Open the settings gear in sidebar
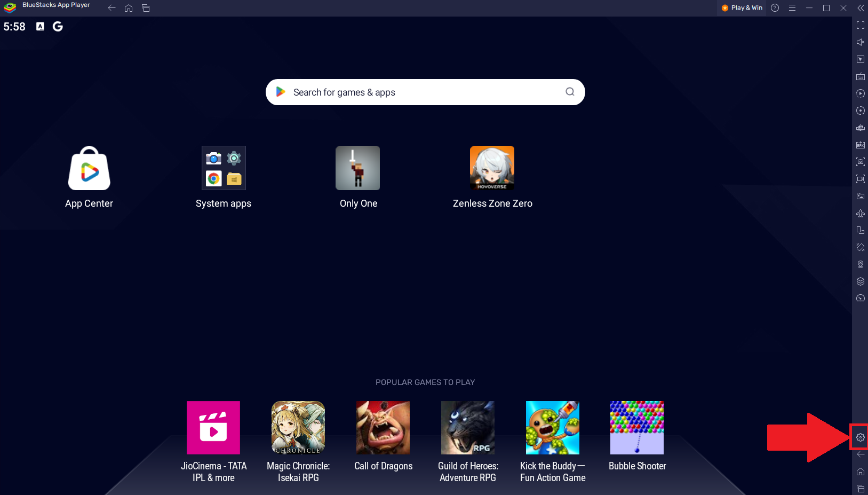Image resolution: width=868 pixels, height=495 pixels. pos(860,437)
